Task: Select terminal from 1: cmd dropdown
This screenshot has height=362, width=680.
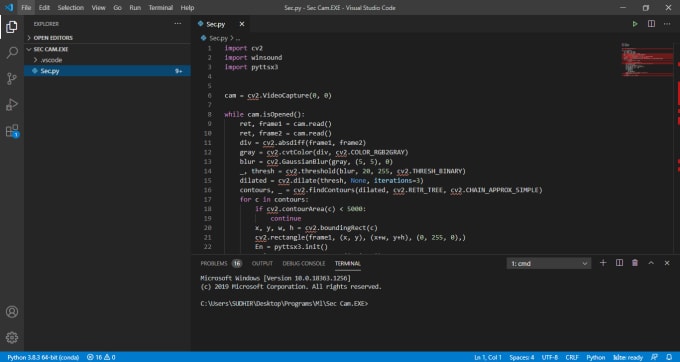Action: pyautogui.click(x=549, y=264)
